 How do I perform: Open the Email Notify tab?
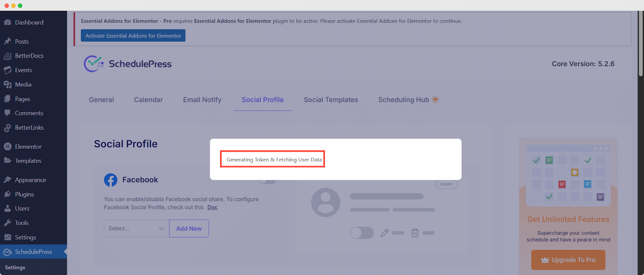[202, 100]
